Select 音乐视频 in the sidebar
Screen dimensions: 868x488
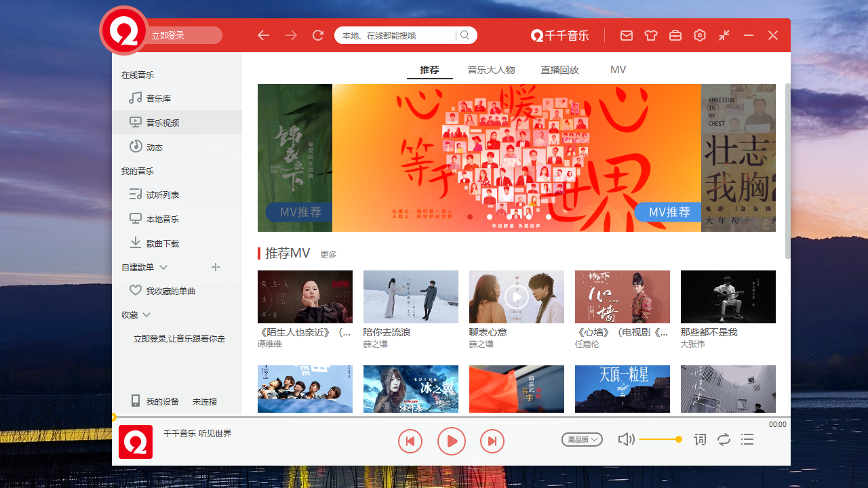[x=177, y=123]
